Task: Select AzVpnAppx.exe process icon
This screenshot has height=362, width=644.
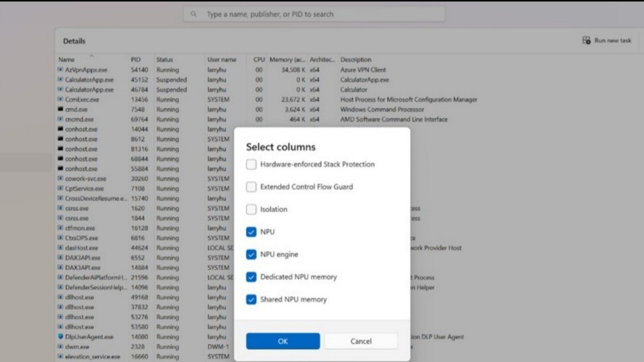Action: coord(60,70)
